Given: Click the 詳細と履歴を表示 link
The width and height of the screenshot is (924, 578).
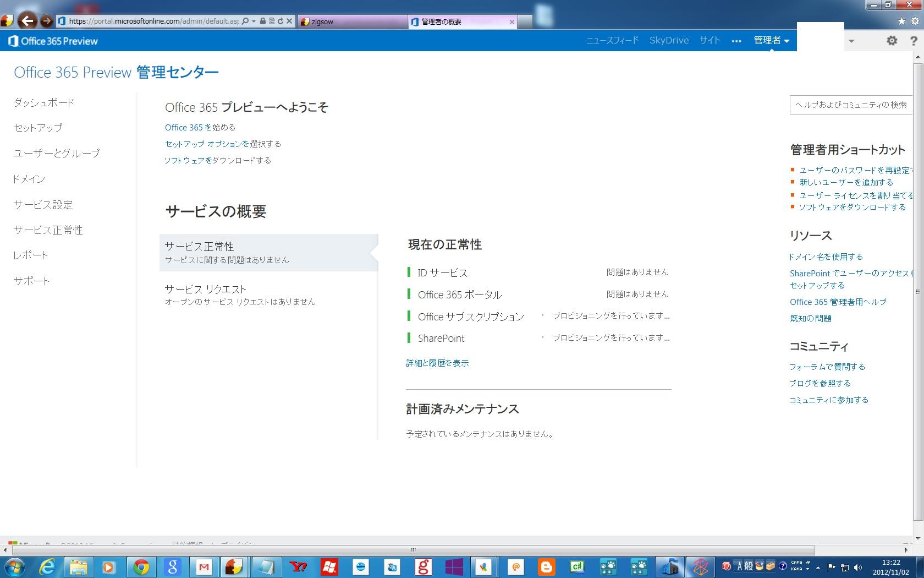Looking at the screenshot, I should point(437,363).
